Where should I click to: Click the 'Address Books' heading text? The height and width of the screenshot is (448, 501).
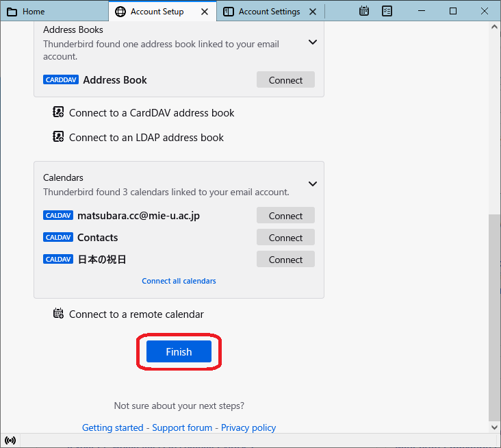tap(73, 29)
